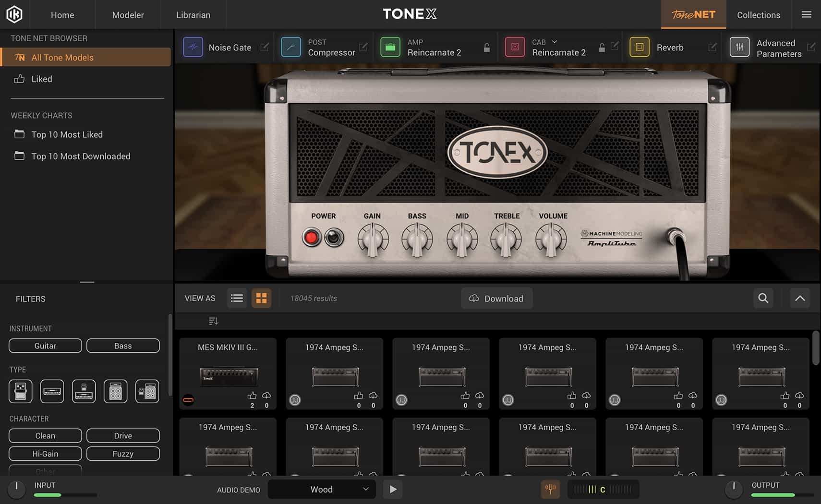The height and width of the screenshot is (504, 821).
Task: Click the sort order icon
Action: pos(214,321)
